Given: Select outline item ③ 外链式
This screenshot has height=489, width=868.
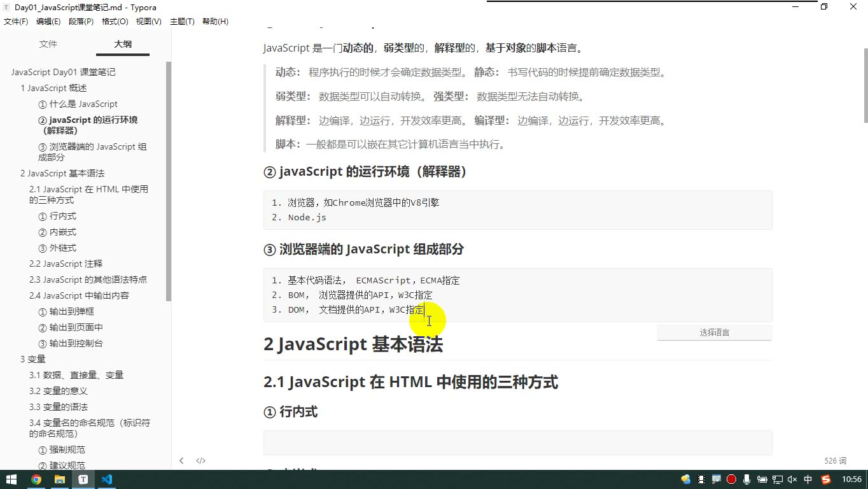Looking at the screenshot, I should point(57,248).
